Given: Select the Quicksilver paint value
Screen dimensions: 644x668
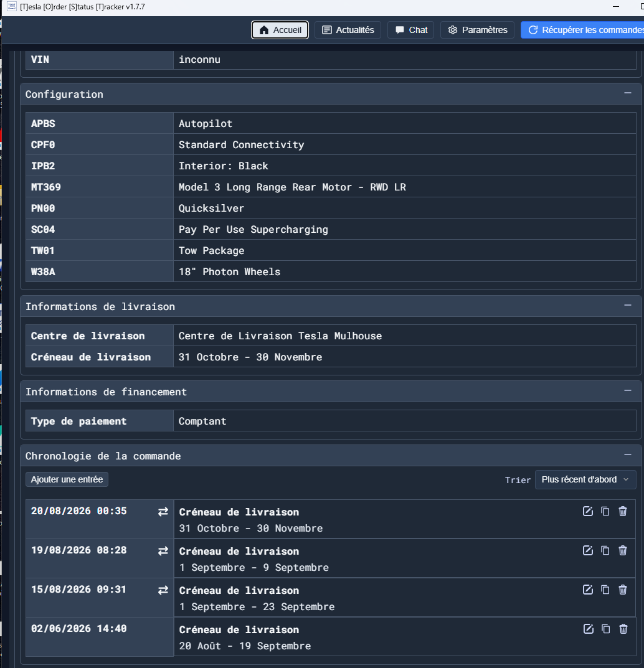Looking at the screenshot, I should click(211, 209).
